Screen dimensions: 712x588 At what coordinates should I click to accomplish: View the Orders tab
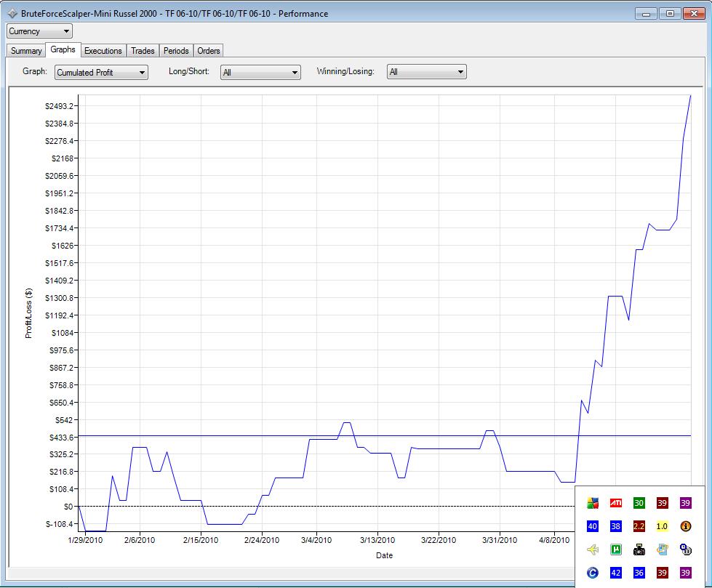[209, 51]
